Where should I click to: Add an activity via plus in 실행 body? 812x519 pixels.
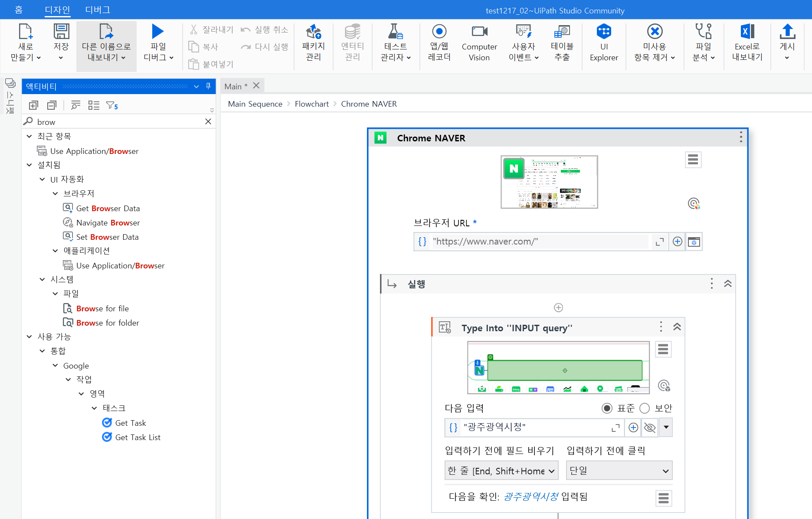point(558,307)
